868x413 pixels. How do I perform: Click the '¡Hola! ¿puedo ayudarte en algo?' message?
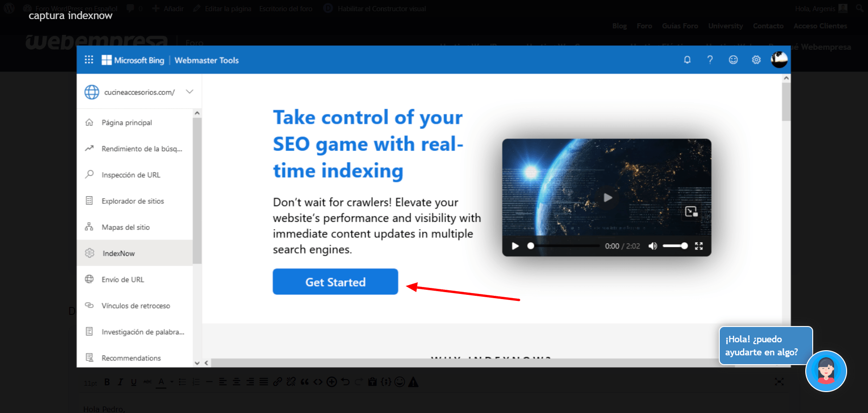pos(766,346)
